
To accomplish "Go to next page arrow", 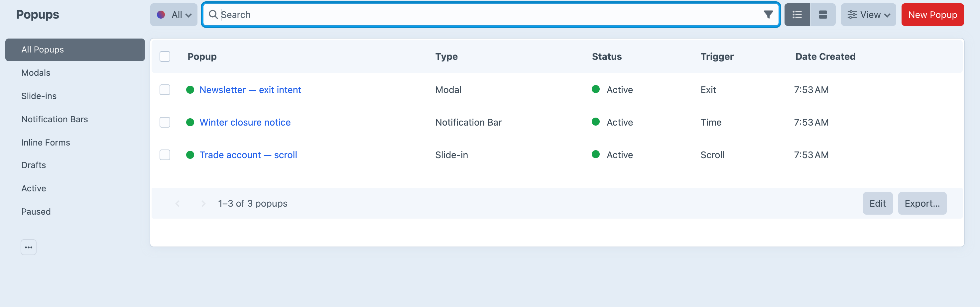I will pos(203,204).
